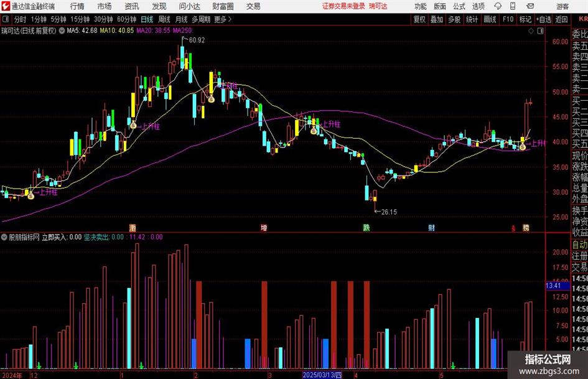This screenshot has width=588, height=379.
Task: Click the 公式 menu button
Action: [x=459, y=6]
